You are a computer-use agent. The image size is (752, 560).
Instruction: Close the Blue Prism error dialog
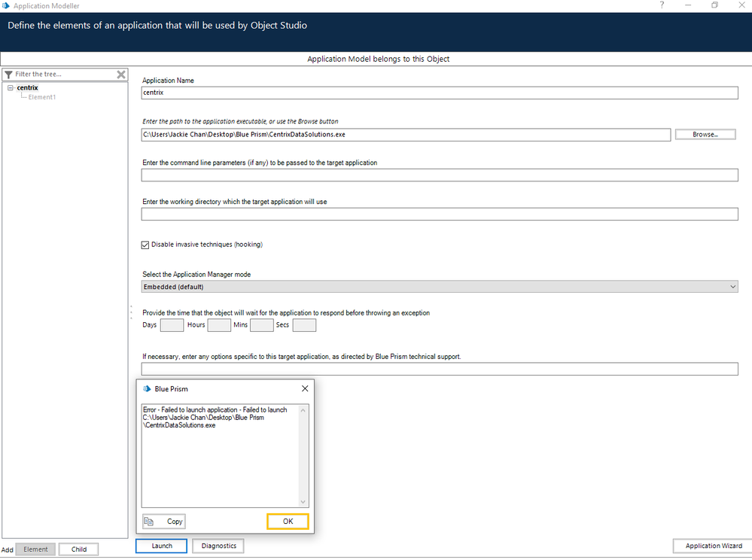click(x=305, y=388)
